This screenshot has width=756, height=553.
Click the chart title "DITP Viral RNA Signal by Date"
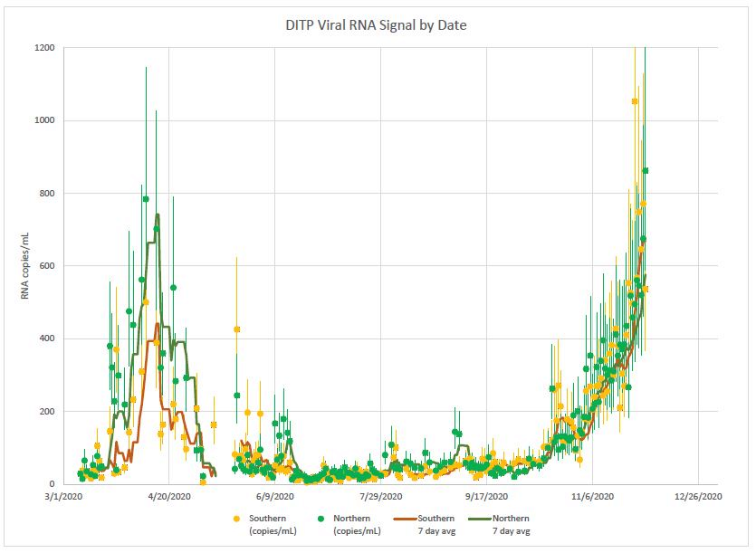(x=376, y=25)
